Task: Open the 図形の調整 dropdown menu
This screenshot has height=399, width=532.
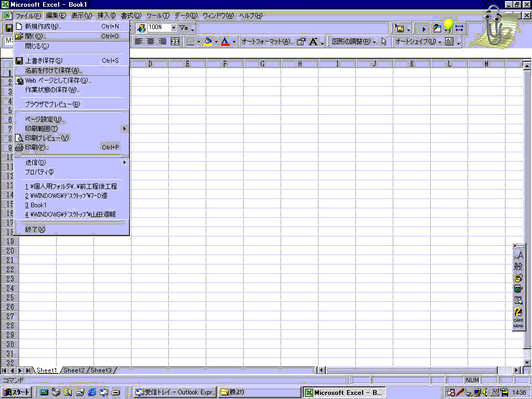Action: 354,42
